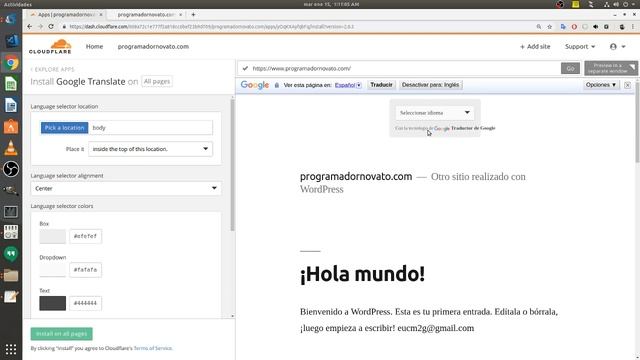Screen dimensions: 640x360
Task: Click Add site link
Action: point(535,47)
